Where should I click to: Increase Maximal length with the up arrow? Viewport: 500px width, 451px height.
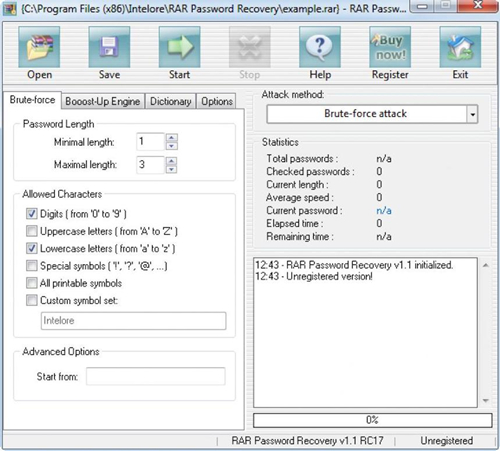pyautogui.click(x=171, y=161)
